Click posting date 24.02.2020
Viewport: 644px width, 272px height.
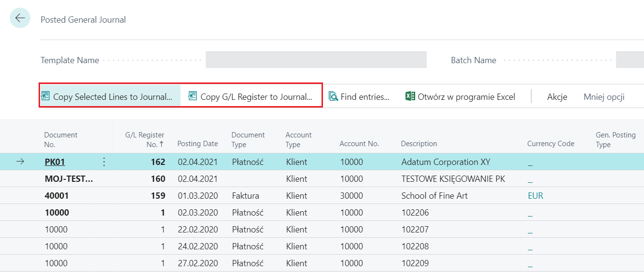[197, 246]
